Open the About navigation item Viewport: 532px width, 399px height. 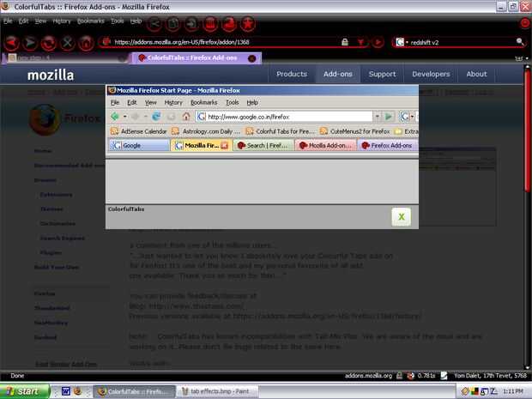[x=477, y=74]
